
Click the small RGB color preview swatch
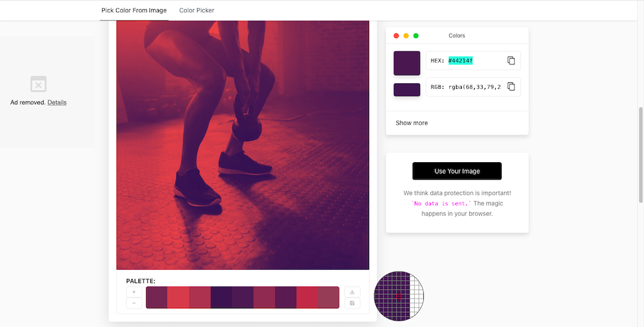click(x=407, y=90)
